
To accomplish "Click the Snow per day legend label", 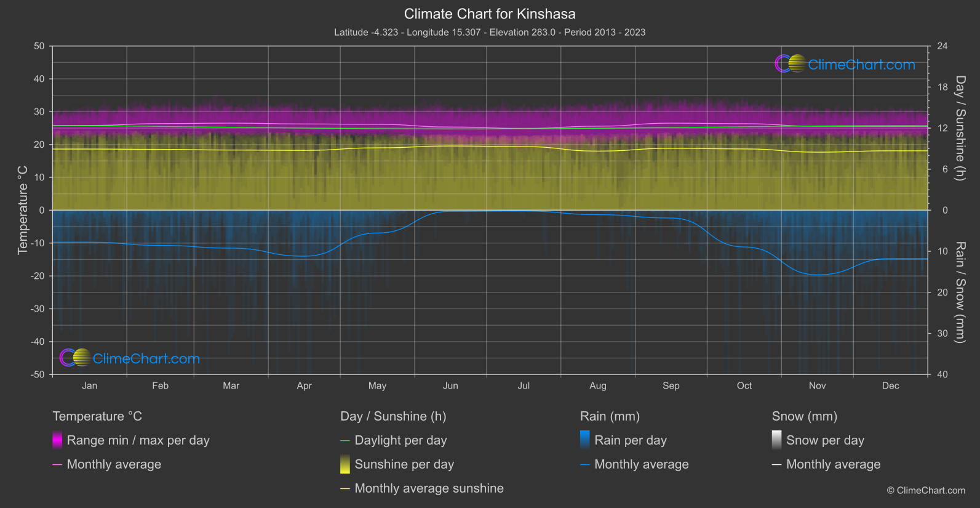I will click(x=826, y=440).
